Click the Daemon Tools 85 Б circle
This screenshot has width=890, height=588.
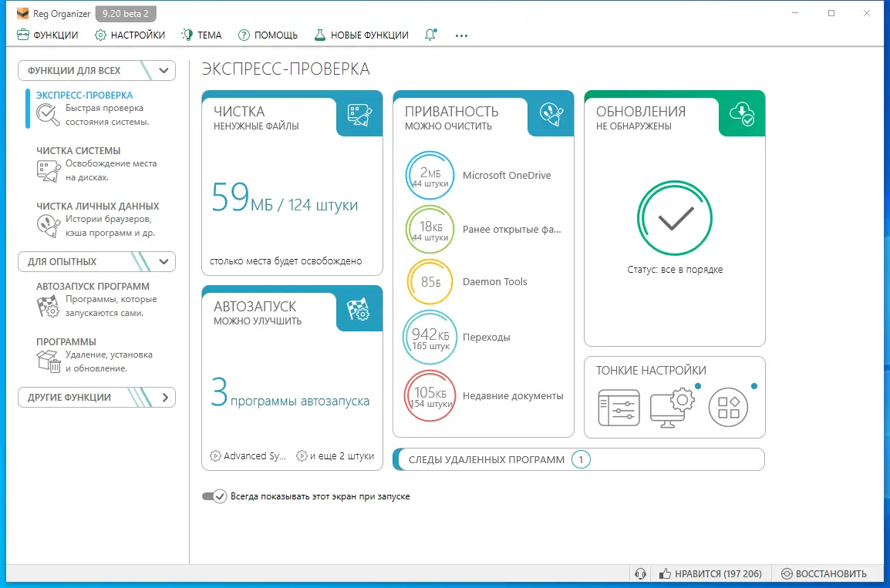[430, 282]
